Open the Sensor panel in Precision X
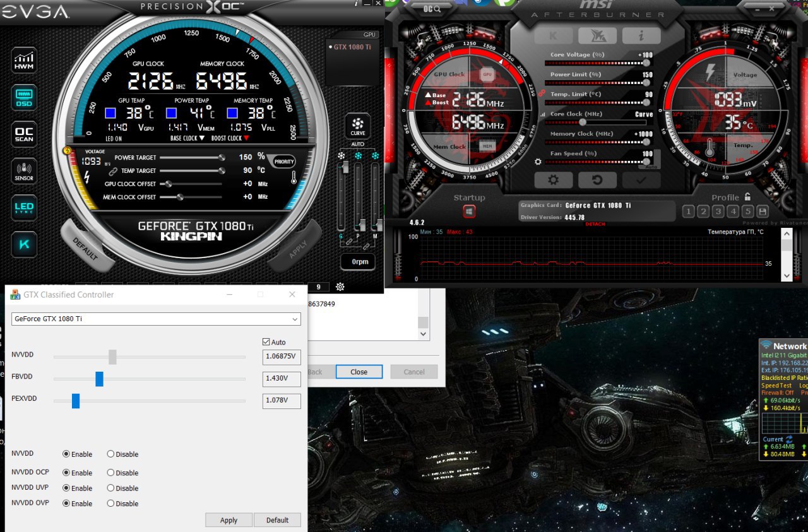This screenshot has height=532, width=808. [25, 171]
